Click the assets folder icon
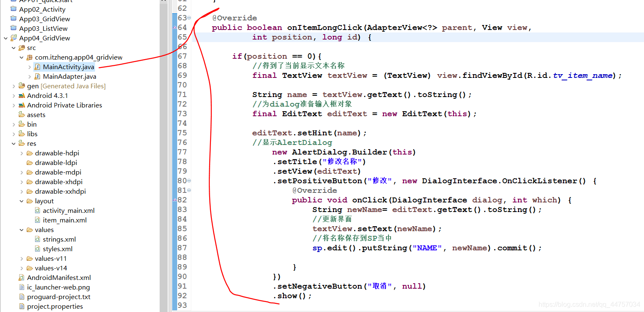 [22, 115]
